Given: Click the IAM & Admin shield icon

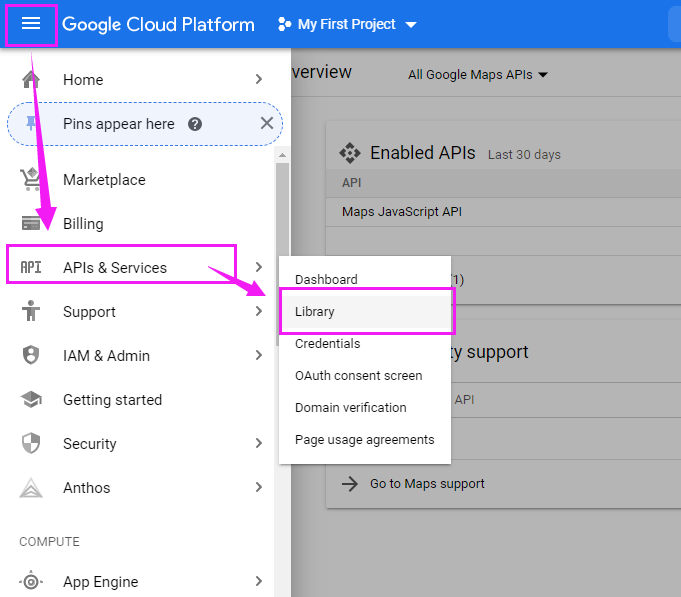Looking at the screenshot, I should click(31, 355).
